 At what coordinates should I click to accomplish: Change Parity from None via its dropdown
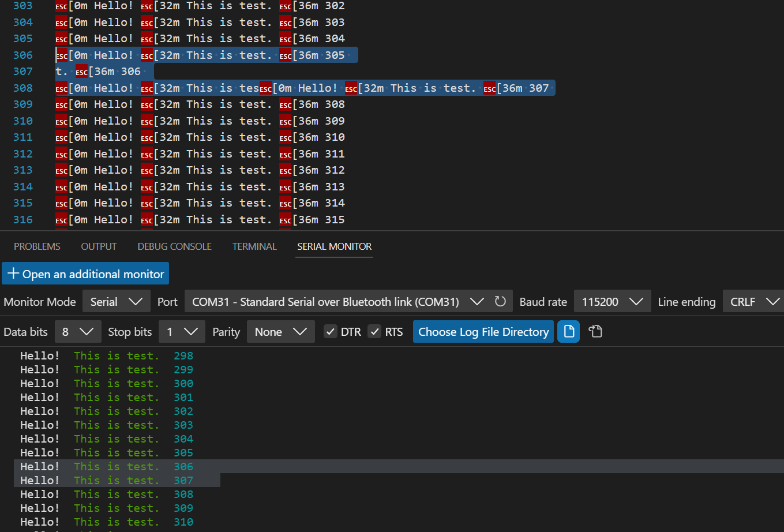[281, 331]
